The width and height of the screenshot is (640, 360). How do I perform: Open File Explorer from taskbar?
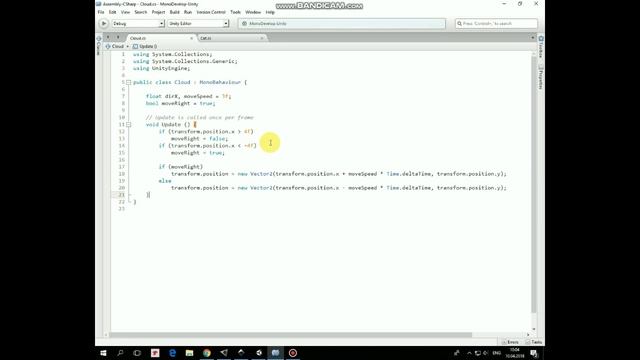pyautogui.click(x=189, y=353)
